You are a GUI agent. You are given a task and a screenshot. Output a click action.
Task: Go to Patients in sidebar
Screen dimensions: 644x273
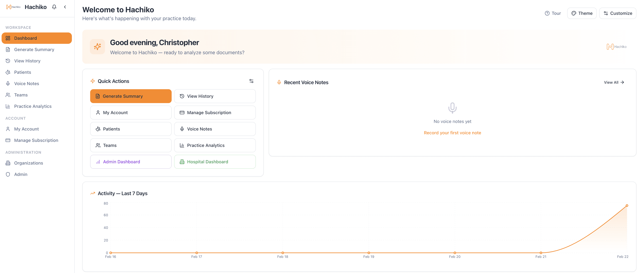point(23,72)
